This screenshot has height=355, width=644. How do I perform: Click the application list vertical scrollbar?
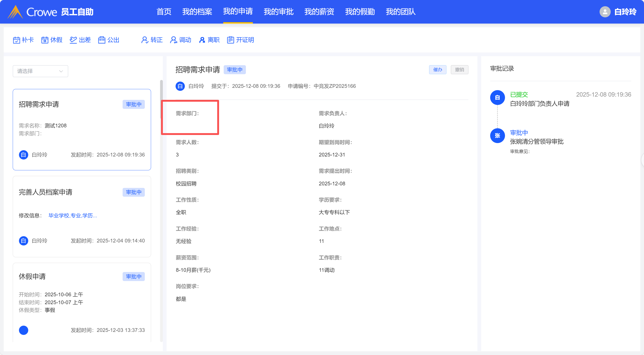pos(161,99)
